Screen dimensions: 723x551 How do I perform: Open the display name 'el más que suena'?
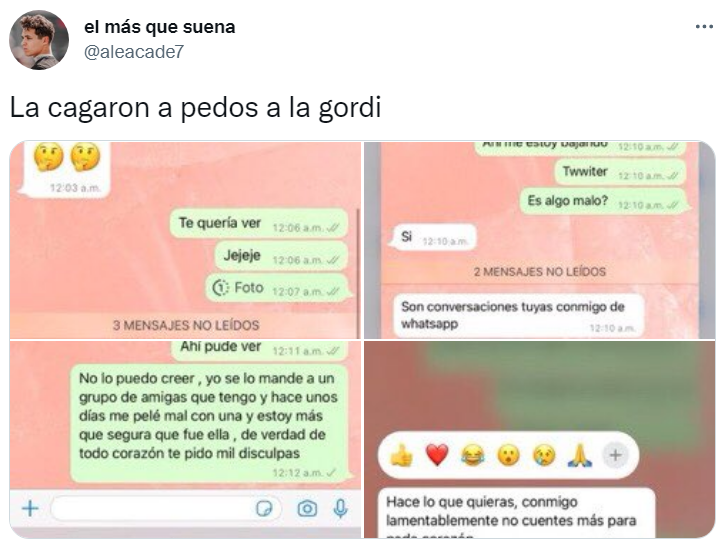pyautogui.click(x=160, y=27)
